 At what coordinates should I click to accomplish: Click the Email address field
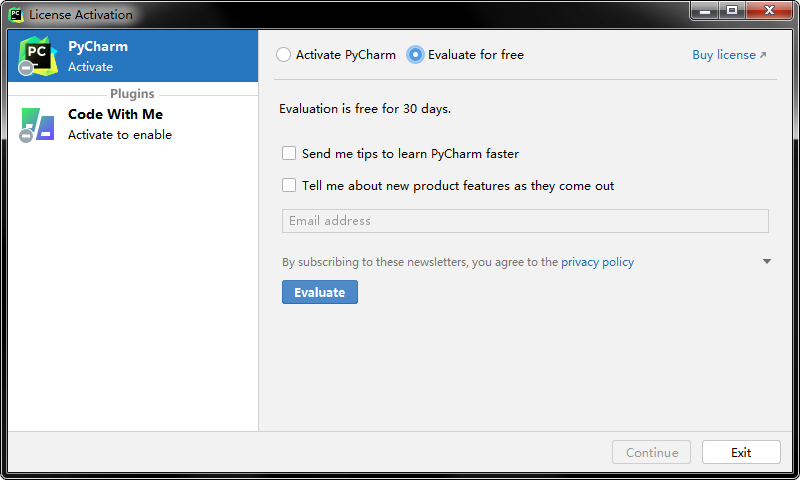(525, 221)
